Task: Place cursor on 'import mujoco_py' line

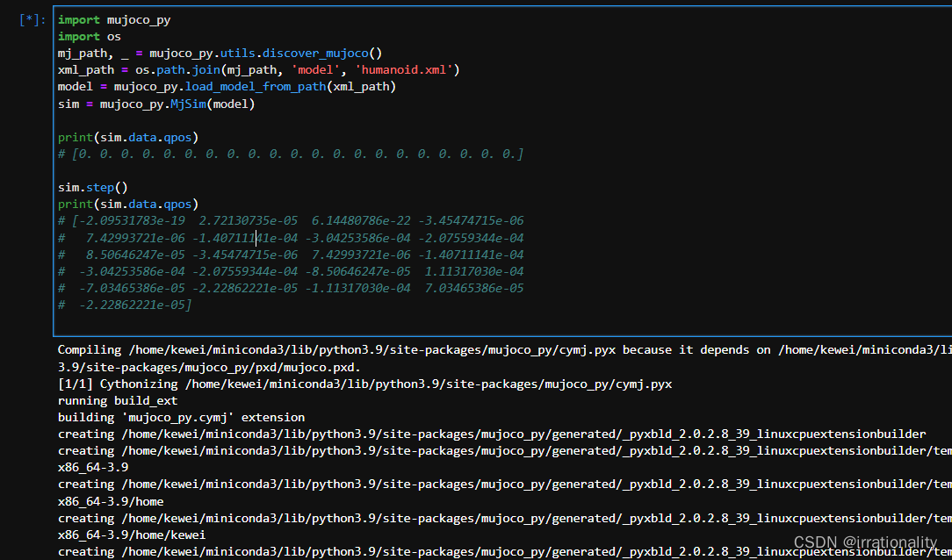Action: click(x=114, y=20)
